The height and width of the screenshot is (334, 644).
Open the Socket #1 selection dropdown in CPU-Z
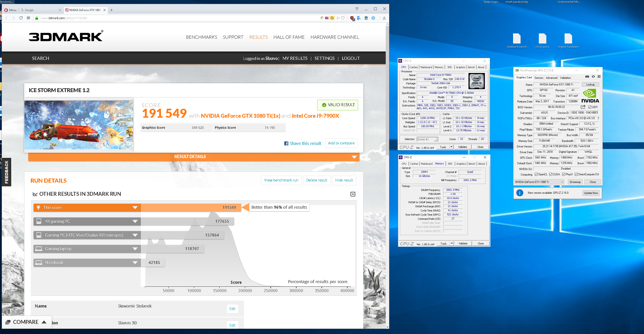pos(427,139)
